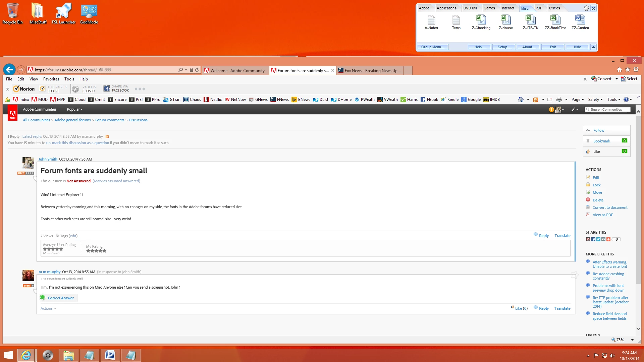Screen dimensions: 644x362
Task: Click the IE Home toolbar icon
Action: [521, 100]
